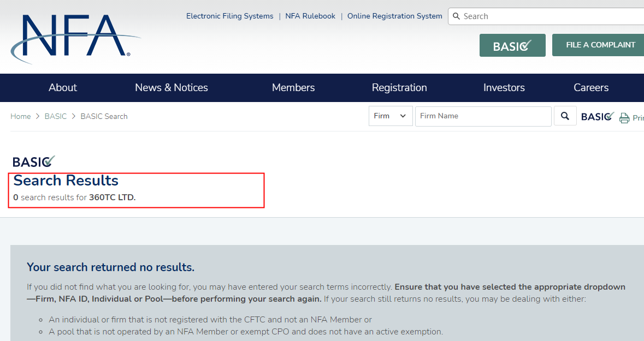Click the BASIC logo next to the printer icon
644x341 pixels.
click(x=597, y=117)
